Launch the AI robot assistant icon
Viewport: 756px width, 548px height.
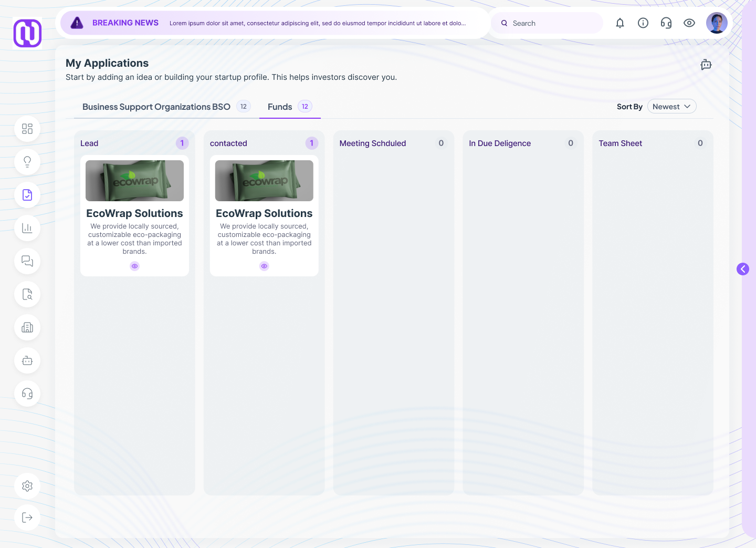coord(27,361)
